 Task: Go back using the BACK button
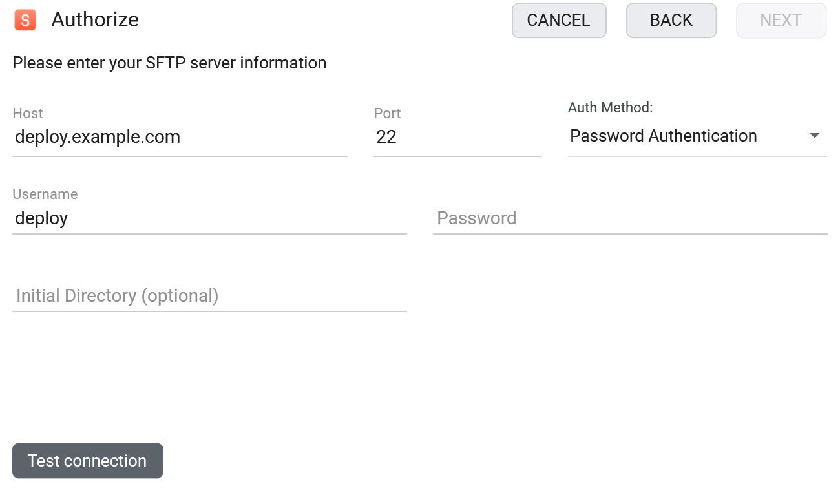tap(671, 21)
